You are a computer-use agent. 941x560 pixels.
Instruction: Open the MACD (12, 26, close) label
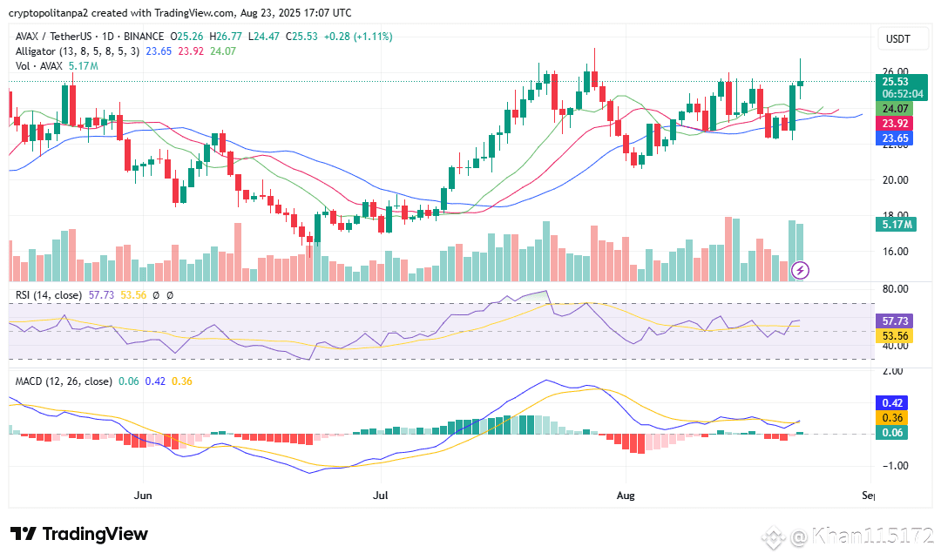click(64, 381)
